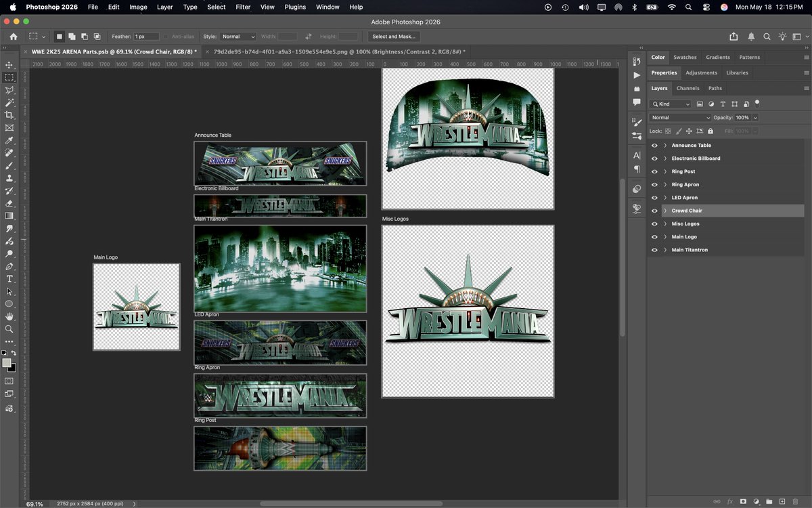Select the Gradient tool
Image resolution: width=812 pixels, height=508 pixels.
click(9, 215)
